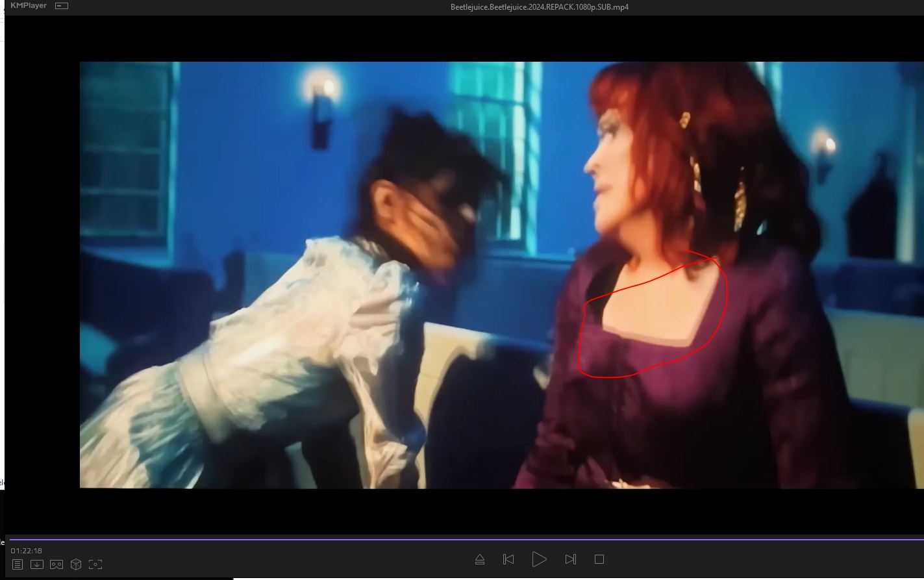Click the Beetlejuice file name title
924x580 pixels.
tap(539, 7)
